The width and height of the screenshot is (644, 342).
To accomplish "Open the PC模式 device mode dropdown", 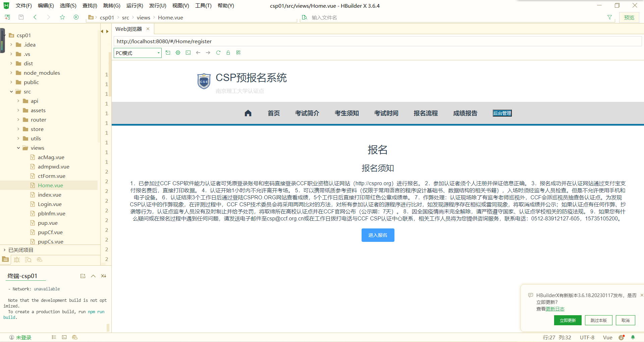I will point(138,53).
